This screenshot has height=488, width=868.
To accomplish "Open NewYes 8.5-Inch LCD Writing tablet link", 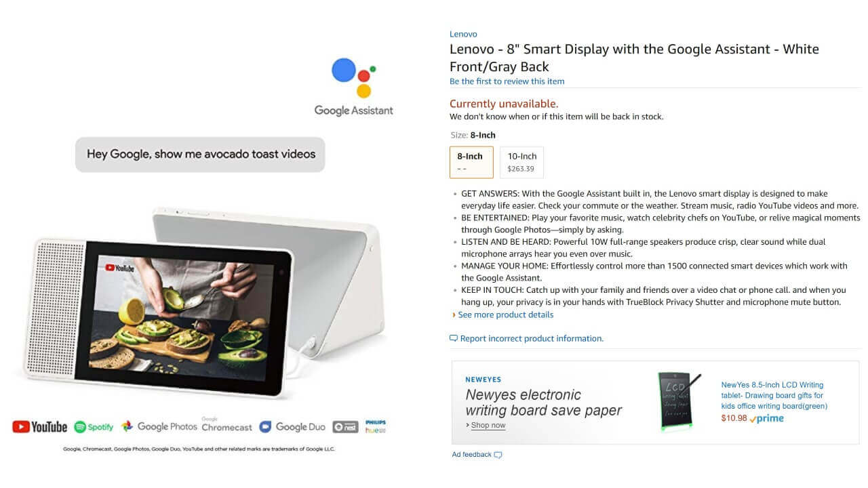I will tap(774, 395).
